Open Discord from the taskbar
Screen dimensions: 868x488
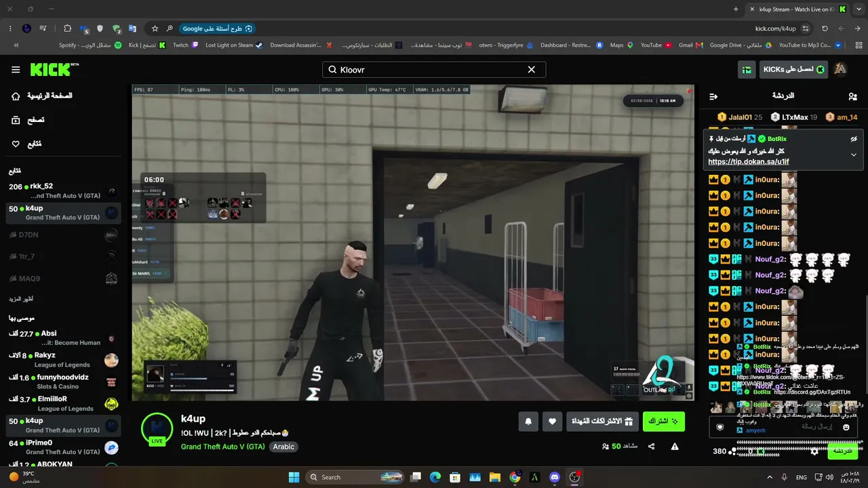pos(555,477)
